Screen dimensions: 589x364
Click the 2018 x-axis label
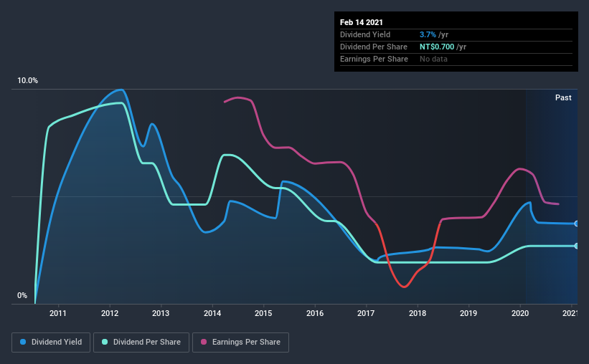coord(418,313)
